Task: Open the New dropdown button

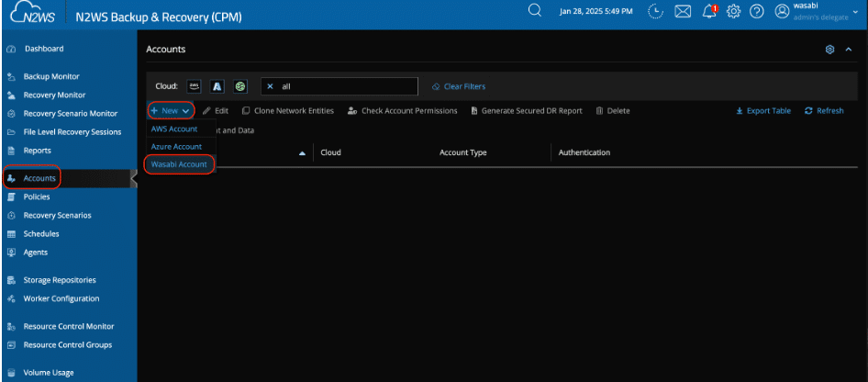Action: point(171,111)
